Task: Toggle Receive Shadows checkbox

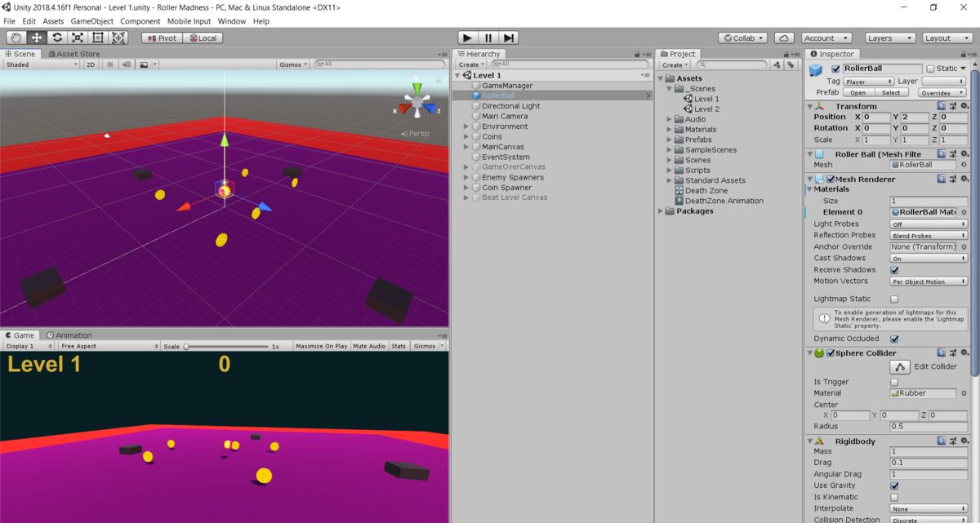Action: 894,270
